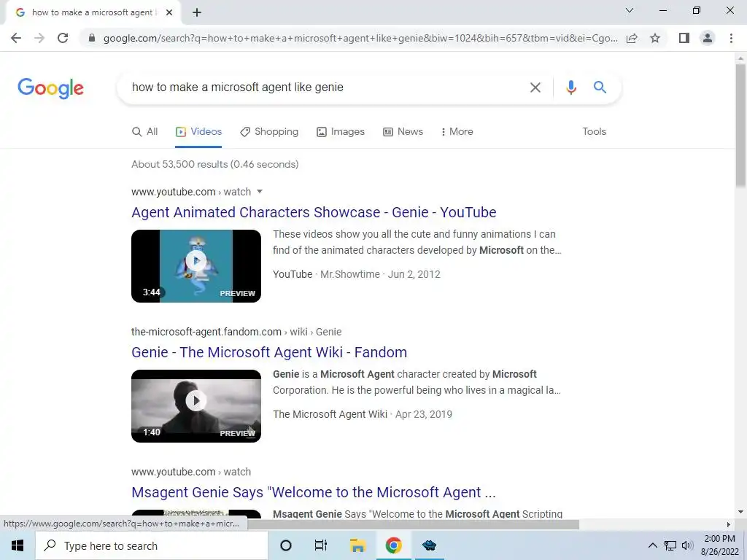Play the 3:44 Genie video thumbnail
This screenshot has height=560, width=747.
click(x=196, y=266)
